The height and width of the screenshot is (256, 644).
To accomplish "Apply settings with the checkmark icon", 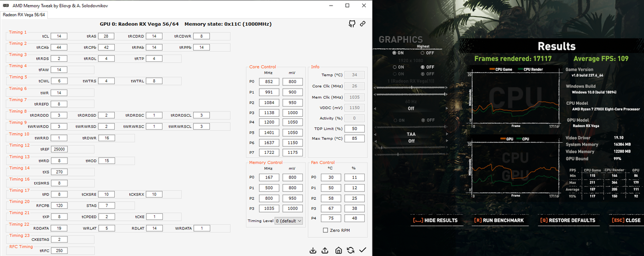I will (x=363, y=250).
